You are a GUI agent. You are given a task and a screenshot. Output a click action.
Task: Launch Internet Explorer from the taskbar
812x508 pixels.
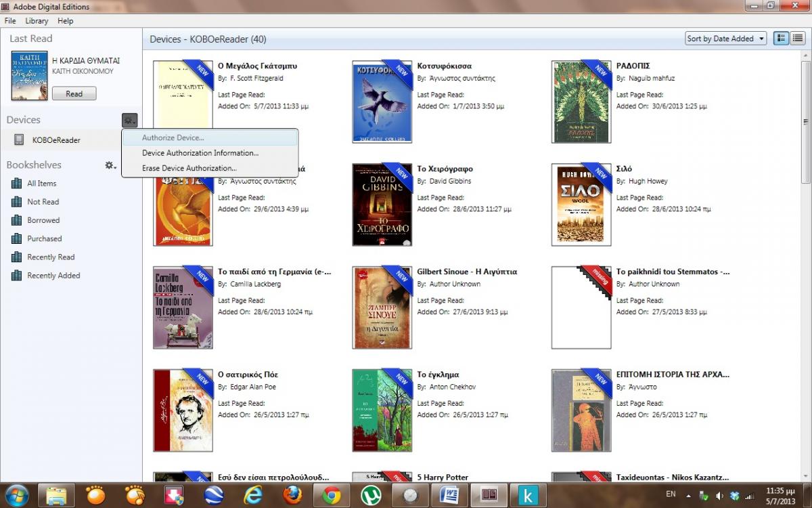pos(253,496)
